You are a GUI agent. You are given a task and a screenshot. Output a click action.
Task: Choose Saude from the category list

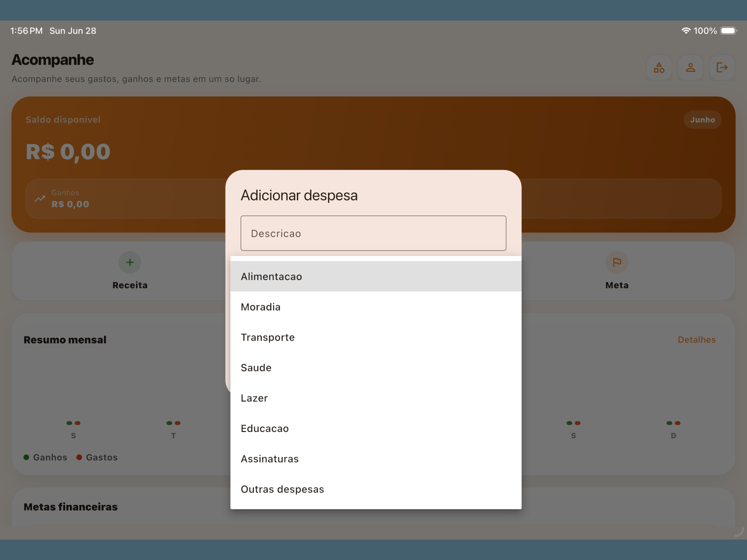(x=376, y=368)
